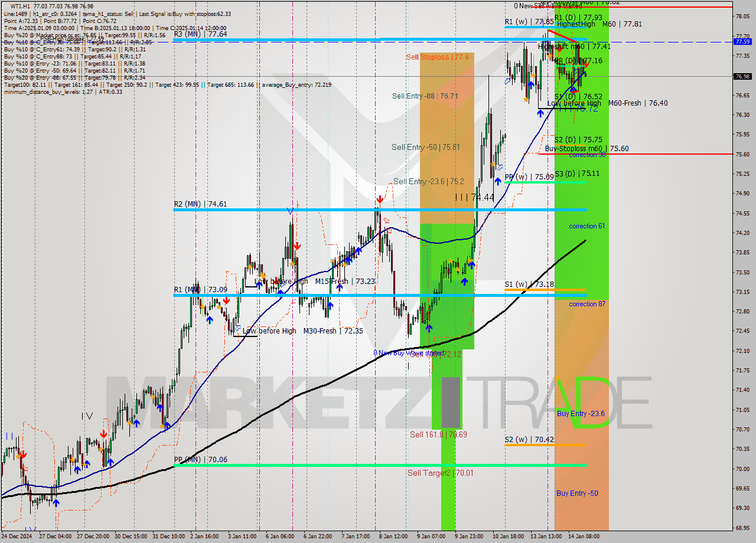Select the 'Sell Target2 | 70.01' label
Screen dimensions: 756x543
click(x=440, y=473)
